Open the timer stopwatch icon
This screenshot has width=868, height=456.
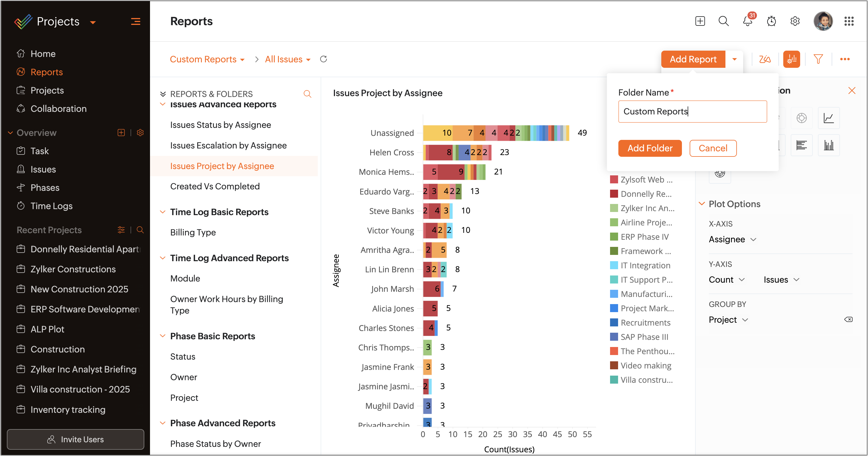771,21
